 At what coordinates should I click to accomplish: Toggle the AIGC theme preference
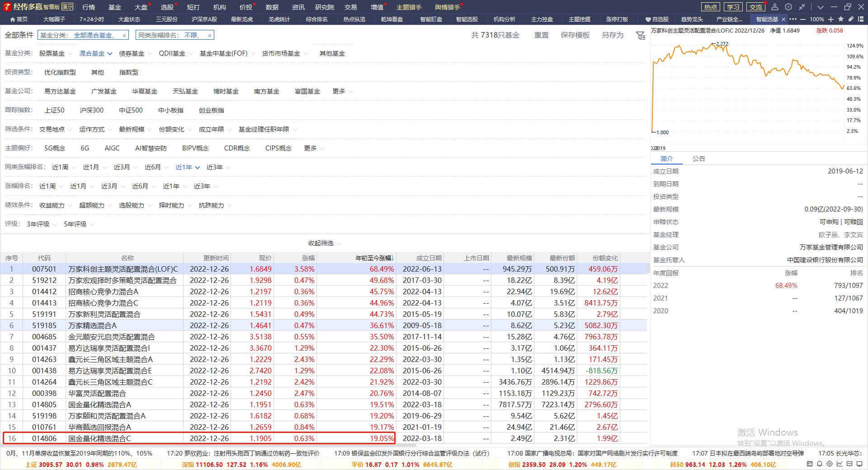[112, 148]
